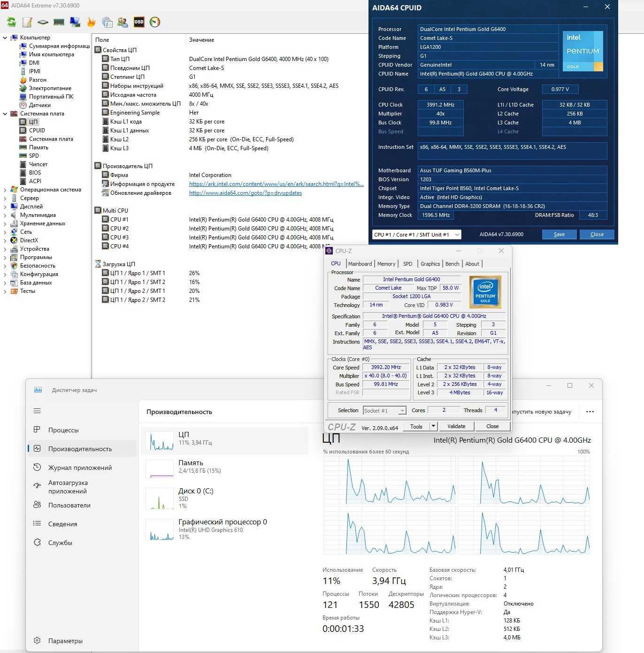Collapse the Компьютер tree node
The height and width of the screenshot is (653, 644).
(x=5, y=38)
